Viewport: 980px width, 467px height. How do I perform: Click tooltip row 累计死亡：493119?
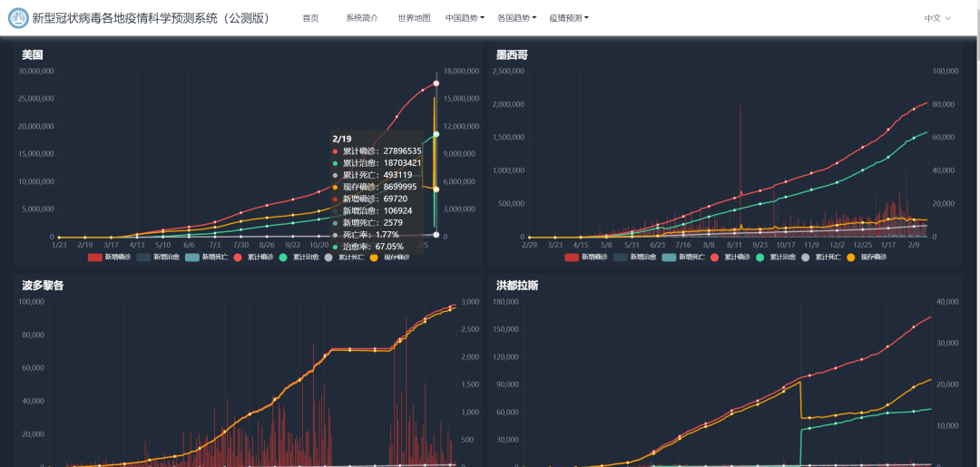tap(373, 175)
